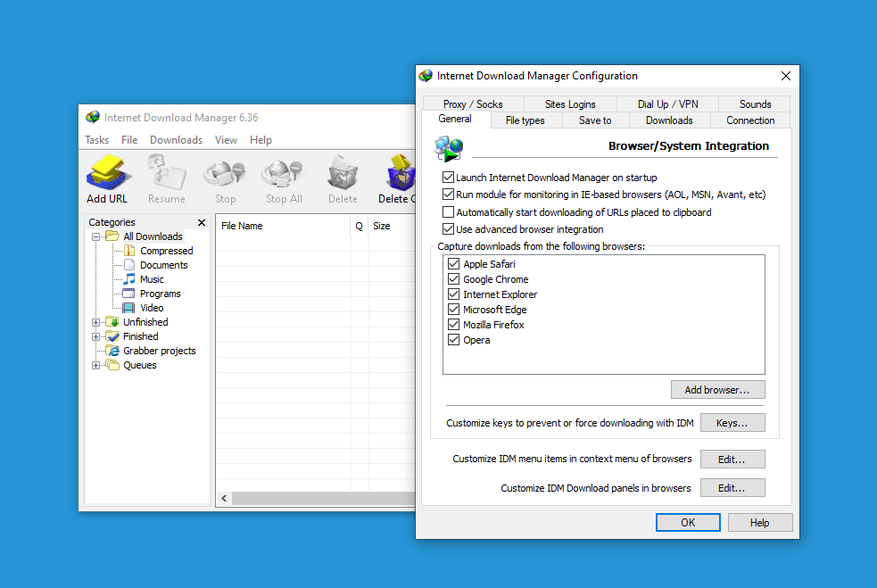This screenshot has width=877, height=588.
Task: Toggle Use advanced browser integration
Action: pyautogui.click(x=448, y=228)
